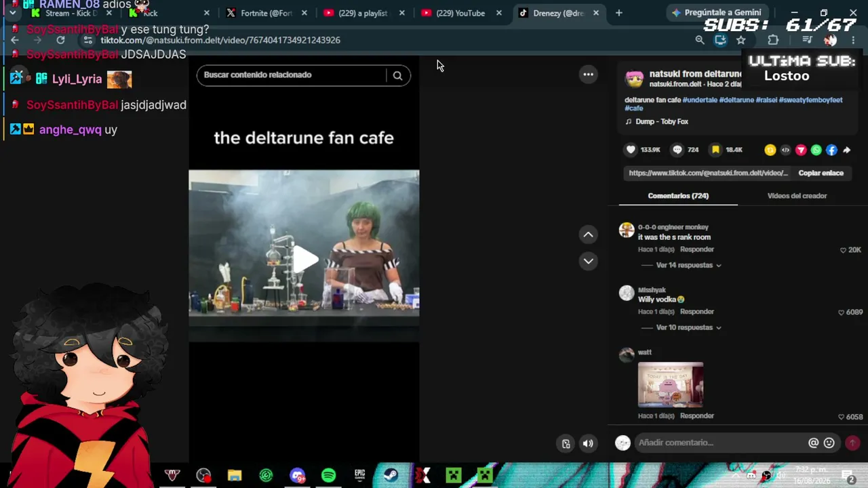Open File Explorer from the taskbar
The image size is (868, 488).
coord(235,476)
